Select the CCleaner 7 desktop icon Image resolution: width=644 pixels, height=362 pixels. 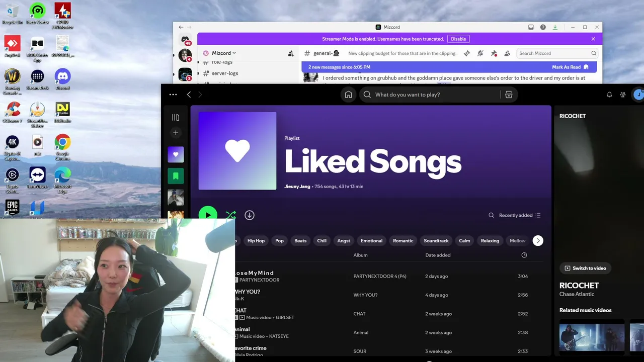pos(13,112)
